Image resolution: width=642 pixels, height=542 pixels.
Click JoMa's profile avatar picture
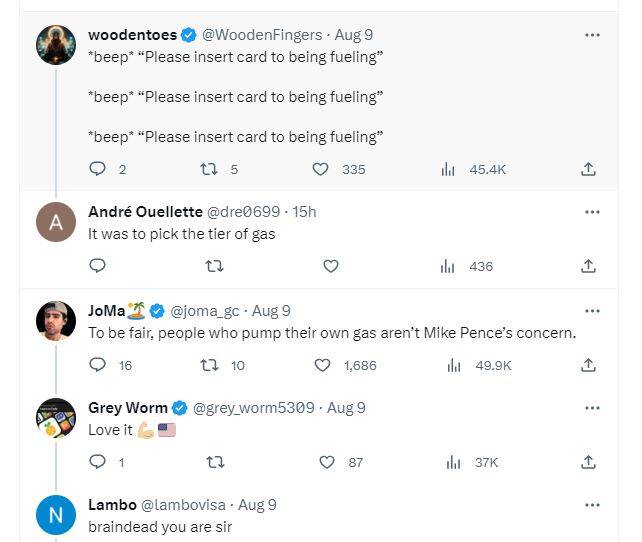(56, 321)
